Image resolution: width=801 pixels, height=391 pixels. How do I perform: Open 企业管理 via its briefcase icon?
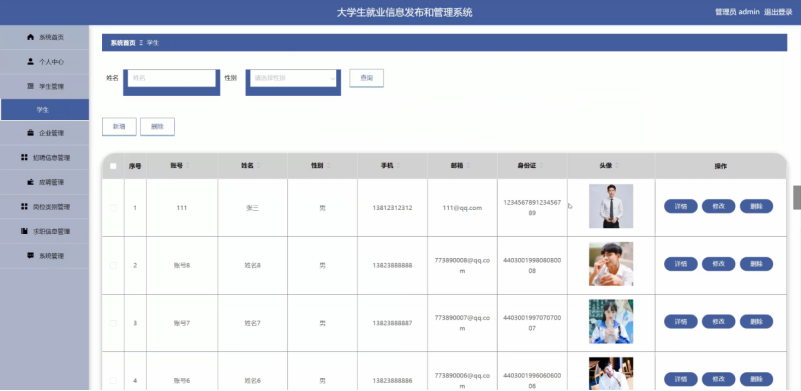coord(31,133)
